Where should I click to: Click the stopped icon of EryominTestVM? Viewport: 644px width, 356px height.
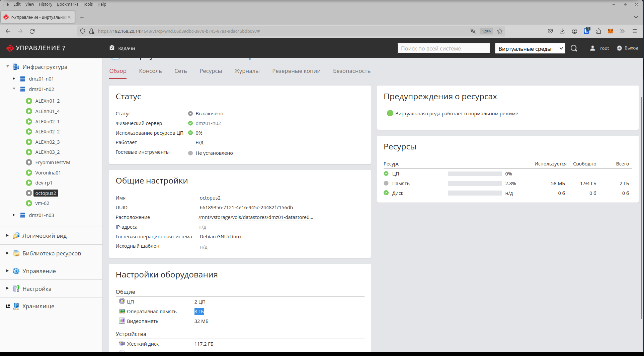[x=29, y=162]
